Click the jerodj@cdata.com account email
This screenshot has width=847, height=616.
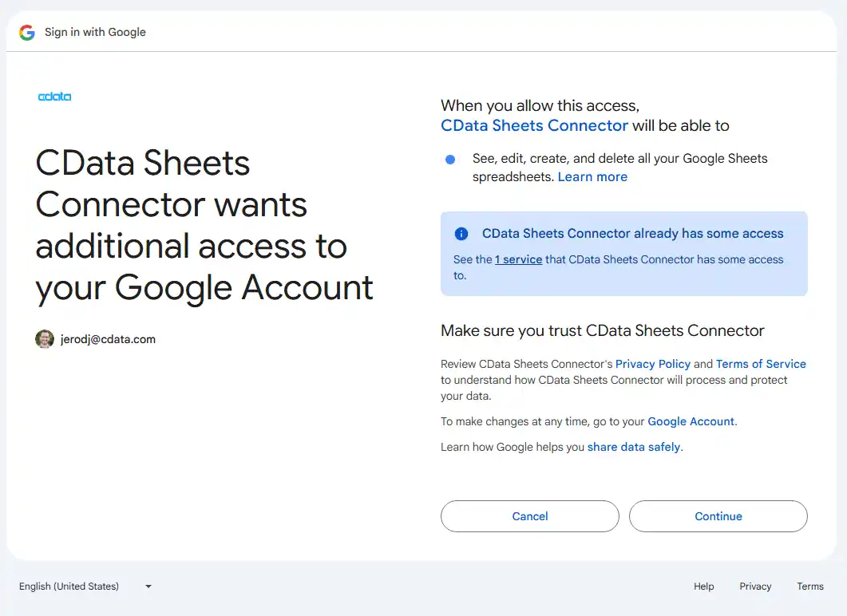tap(108, 339)
